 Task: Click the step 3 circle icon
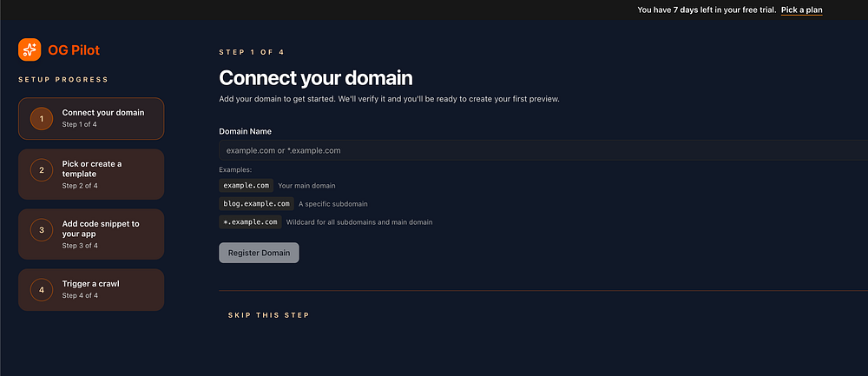42,230
